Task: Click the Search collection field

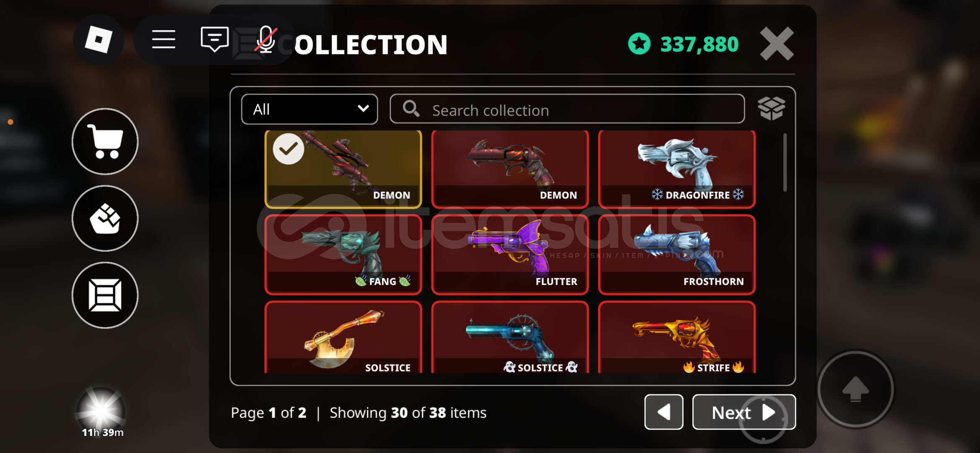Action: [x=567, y=109]
